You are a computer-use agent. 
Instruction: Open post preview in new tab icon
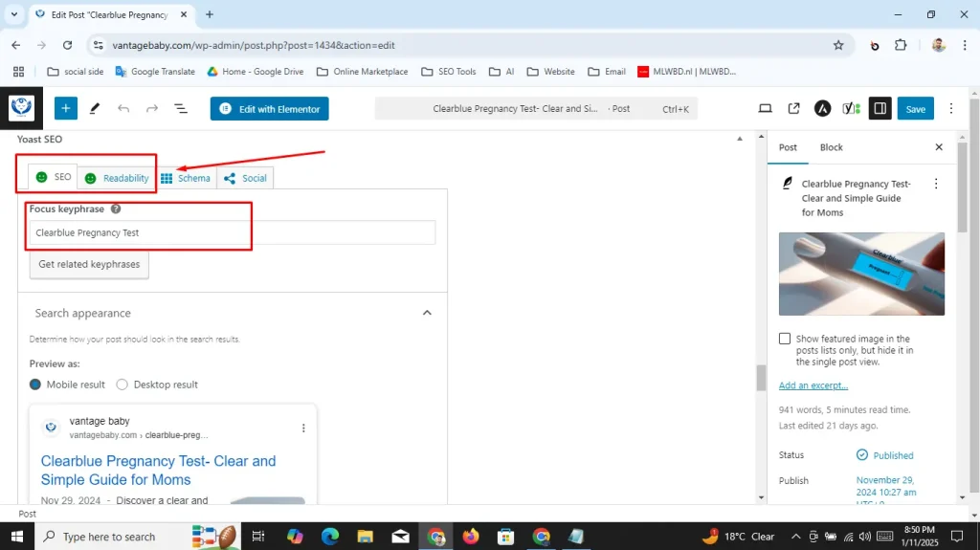coord(793,109)
